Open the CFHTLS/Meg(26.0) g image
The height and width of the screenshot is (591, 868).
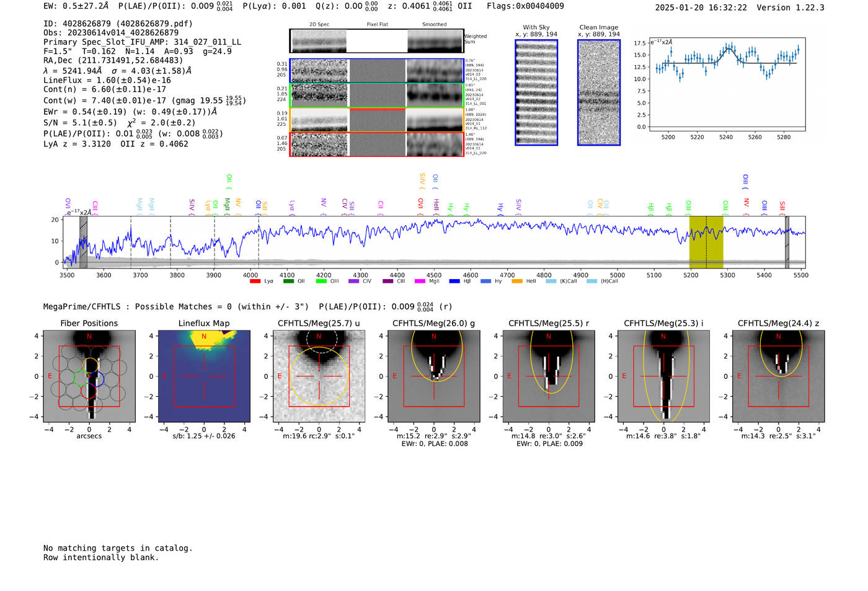(x=434, y=376)
